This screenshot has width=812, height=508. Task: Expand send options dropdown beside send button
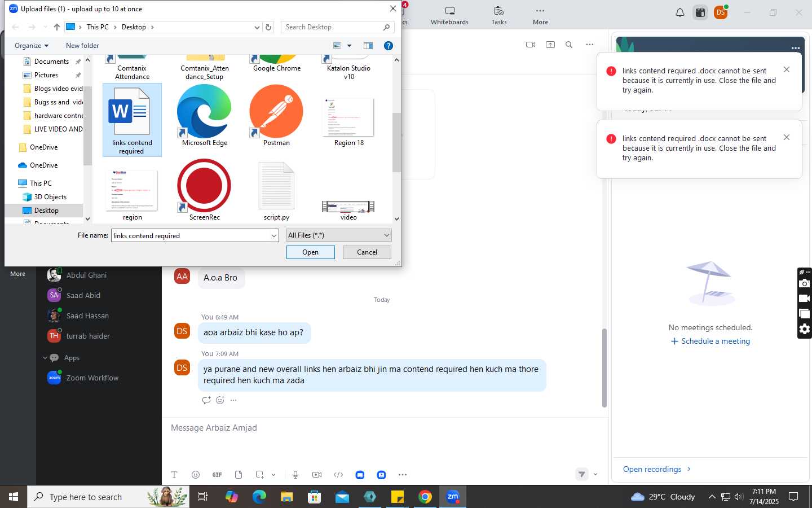pos(595,474)
